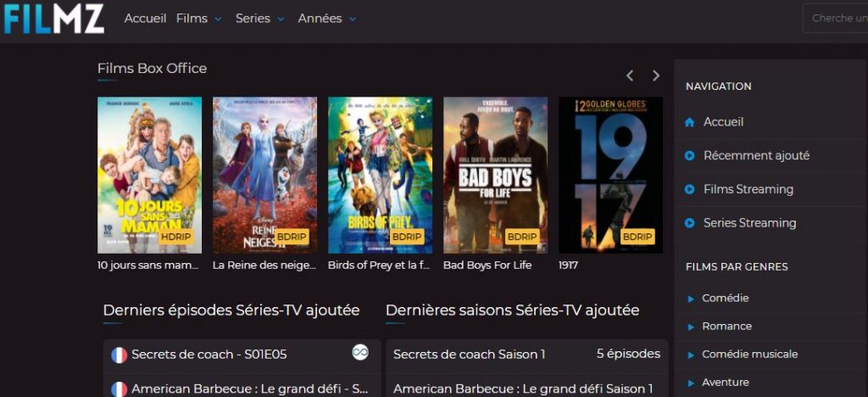
Task: Advance Box Office carousel with next arrow
Action: pyautogui.click(x=656, y=75)
